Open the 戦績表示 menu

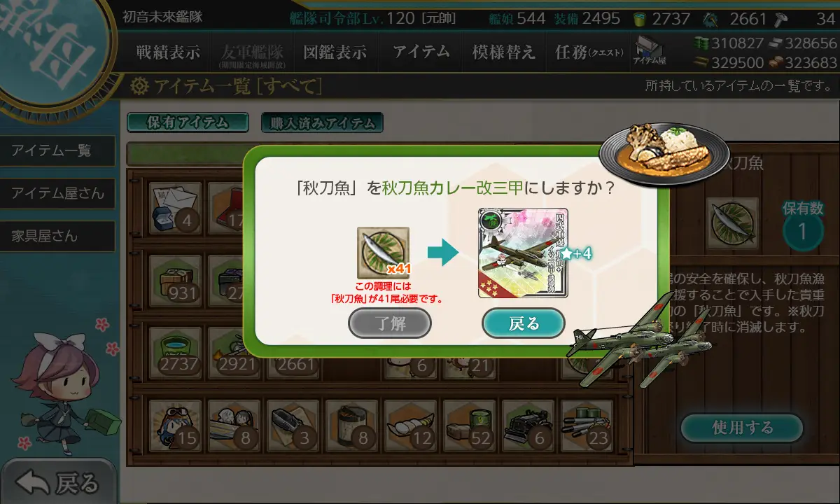coord(168,52)
